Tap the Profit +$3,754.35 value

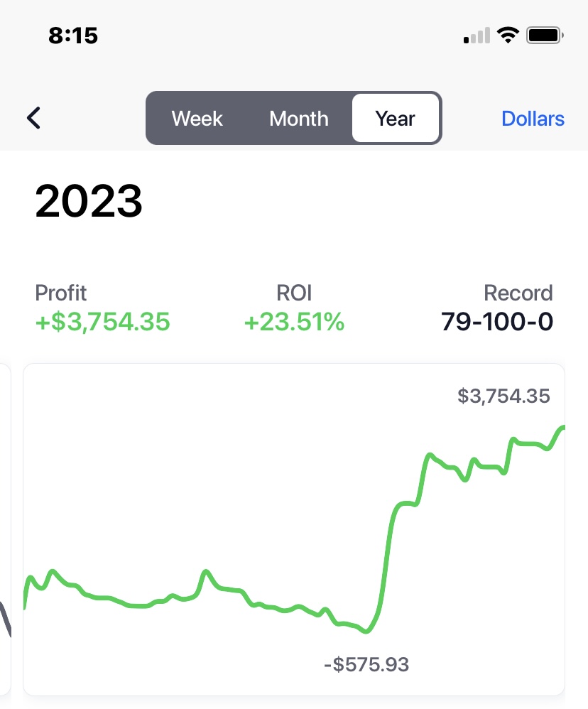click(102, 322)
